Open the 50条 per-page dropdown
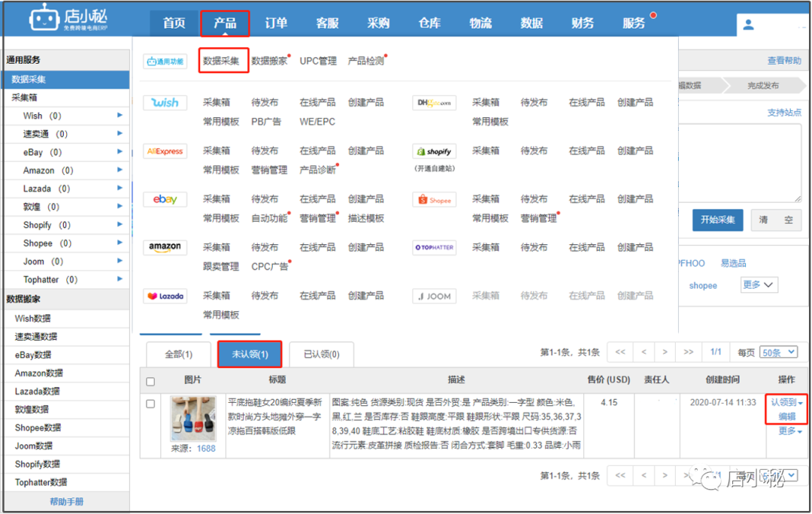 click(778, 352)
